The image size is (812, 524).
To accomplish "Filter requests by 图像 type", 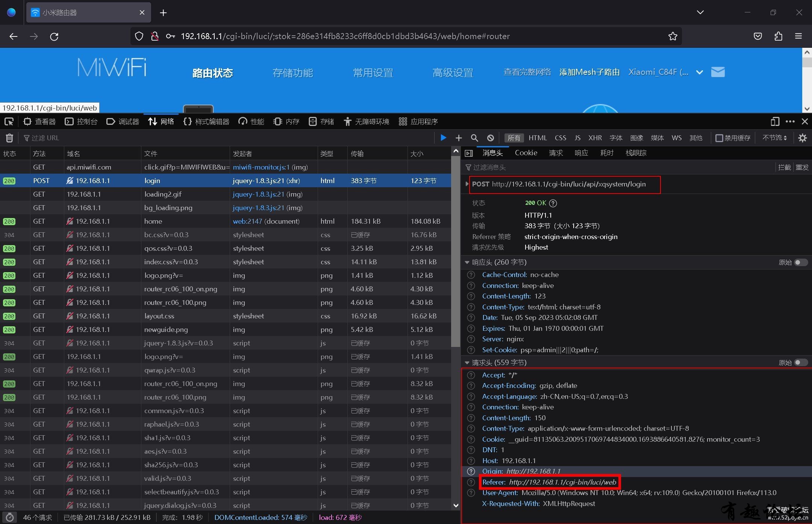I will tap(636, 138).
